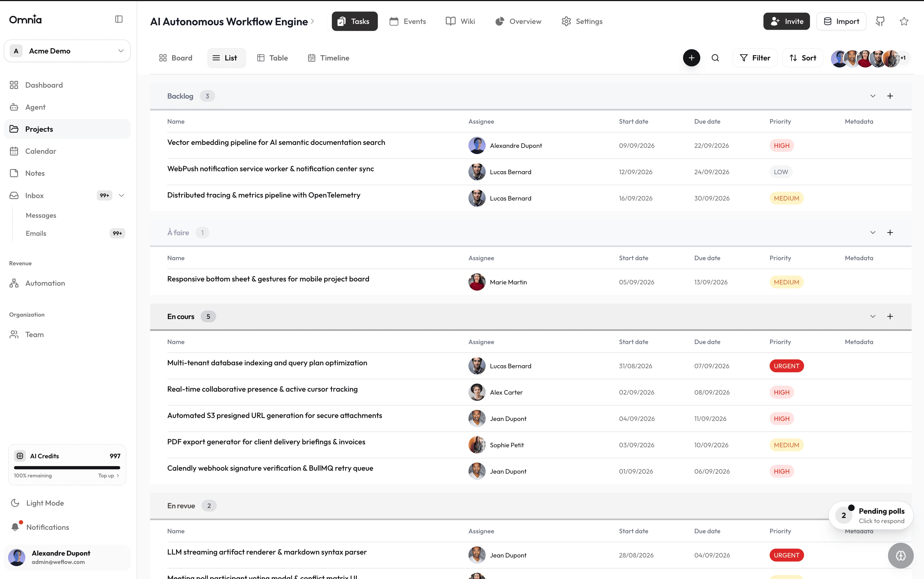924x579 pixels.
Task: Open the Team page
Action: [x=67, y=334]
